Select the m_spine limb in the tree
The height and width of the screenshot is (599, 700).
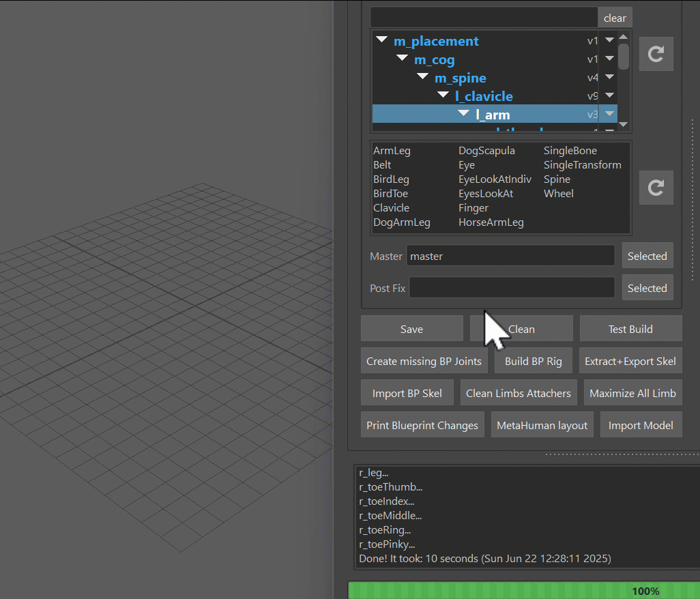[461, 78]
